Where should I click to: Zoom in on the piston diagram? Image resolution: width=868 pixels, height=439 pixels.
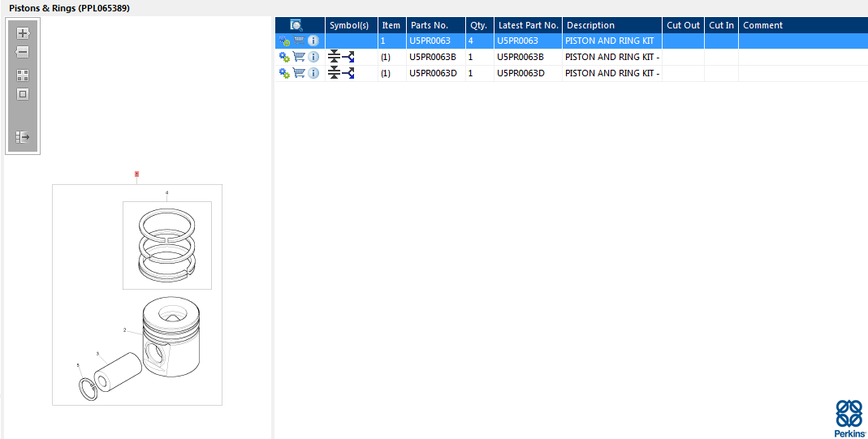pyautogui.click(x=23, y=33)
